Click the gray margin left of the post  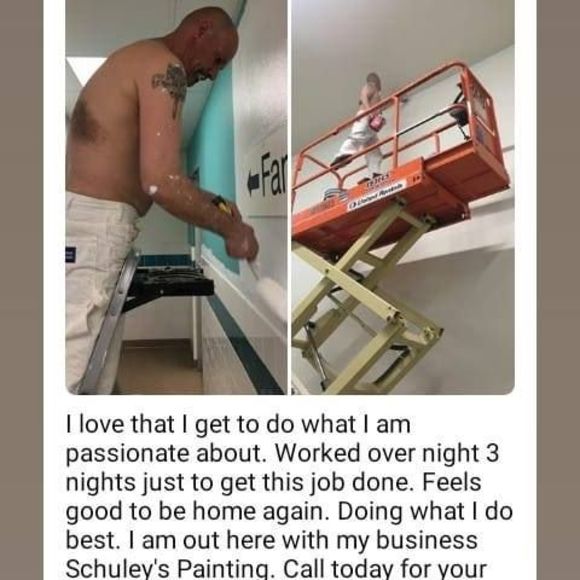21,290
